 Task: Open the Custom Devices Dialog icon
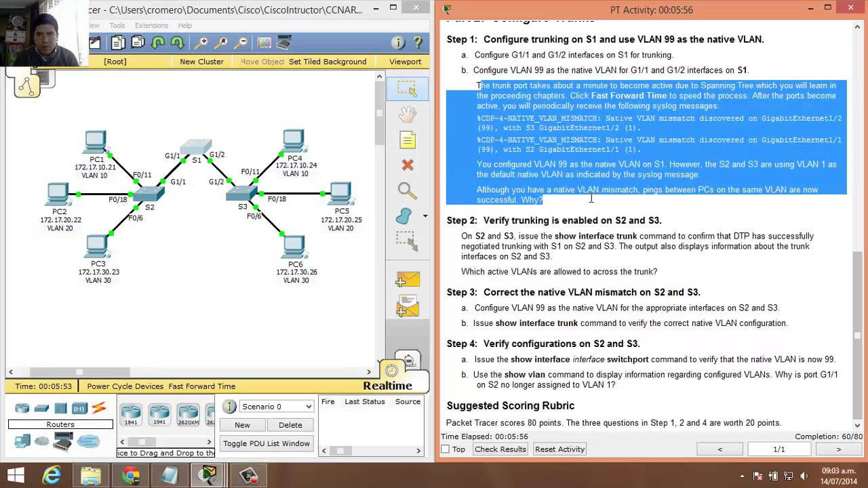pos(284,43)
